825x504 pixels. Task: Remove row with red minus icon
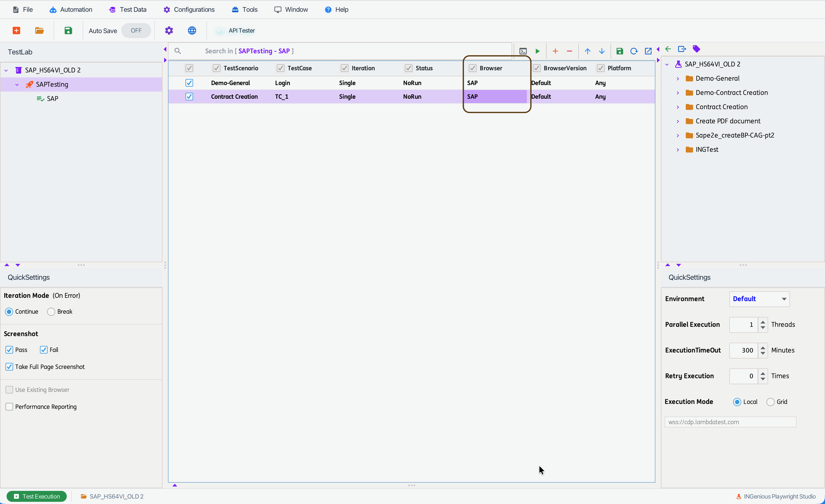point(570,51)
